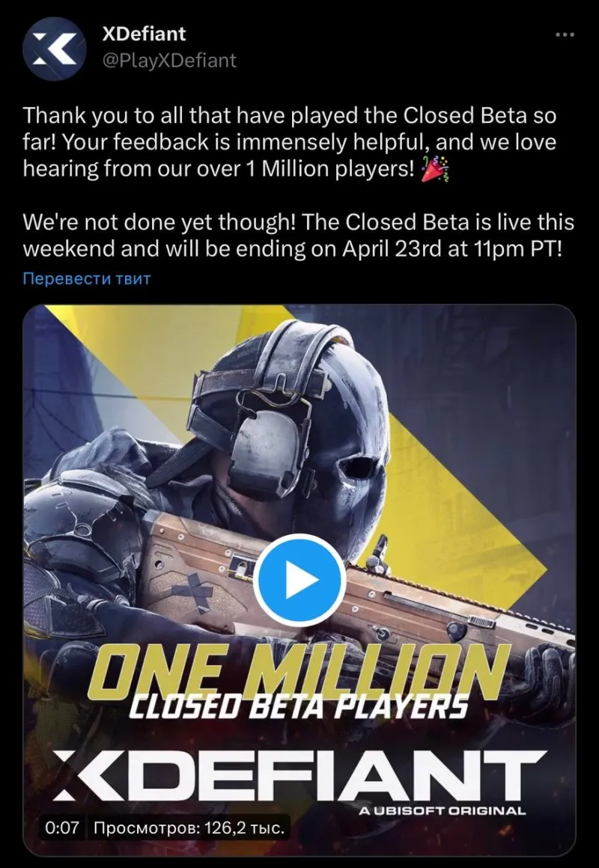Click the Просмотров: 126,2 тыс. view counter

point(189,828)
